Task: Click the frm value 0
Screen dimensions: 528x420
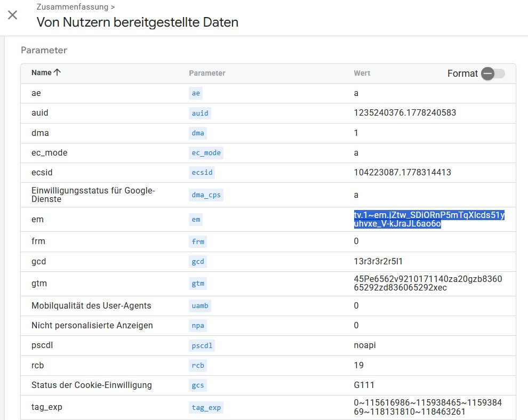Action: (x=356, y=241)
